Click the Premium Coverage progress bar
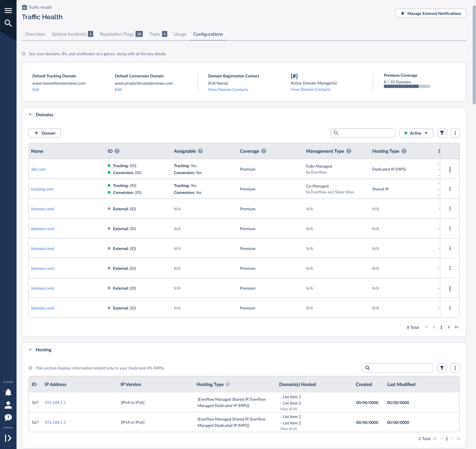Screen dimensions: 476x449 click(407, 86)
